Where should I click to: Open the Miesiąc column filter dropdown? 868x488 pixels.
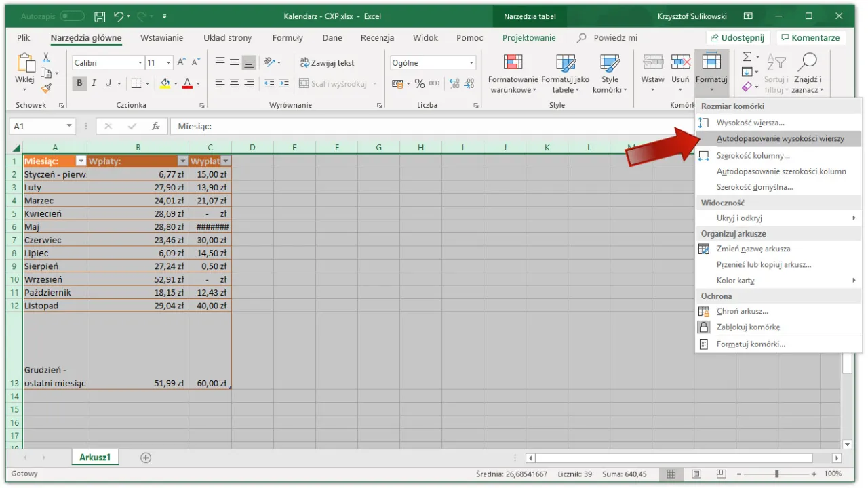pyautogui.click(x=81, y=161)
